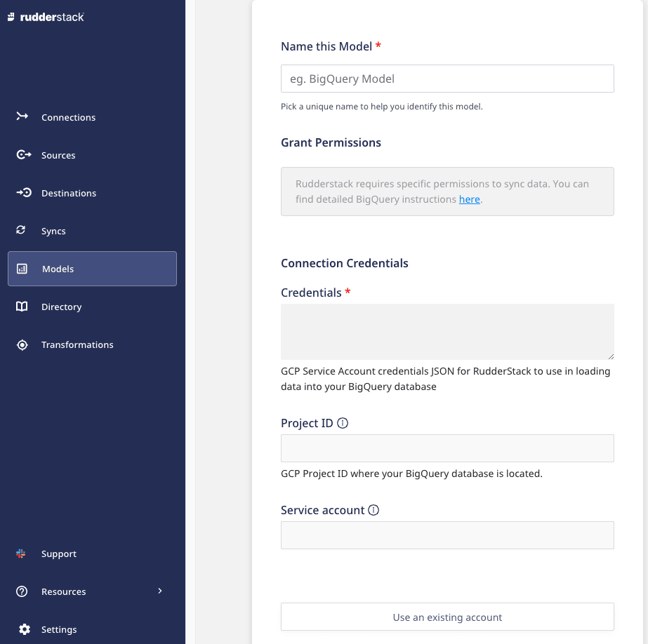Click the Directory book icon
This screenshot has height=644, width=648.
point(22,307)
